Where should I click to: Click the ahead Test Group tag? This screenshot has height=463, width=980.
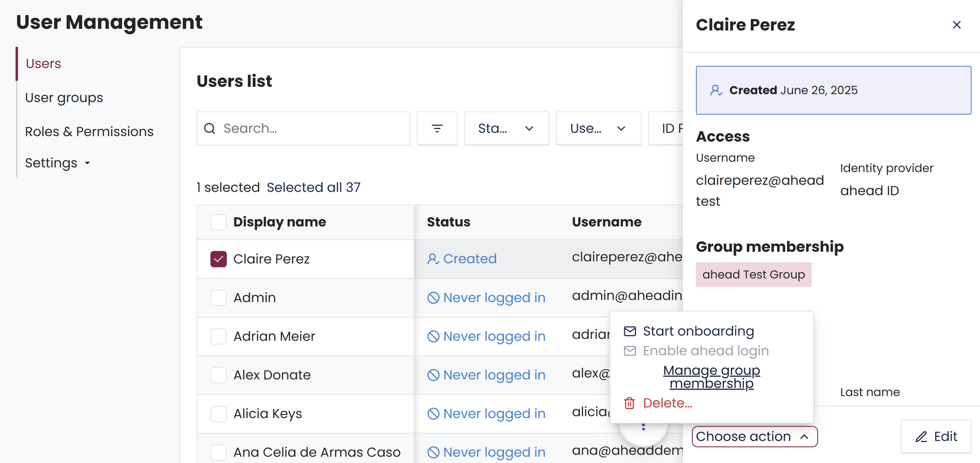(754, 275)
